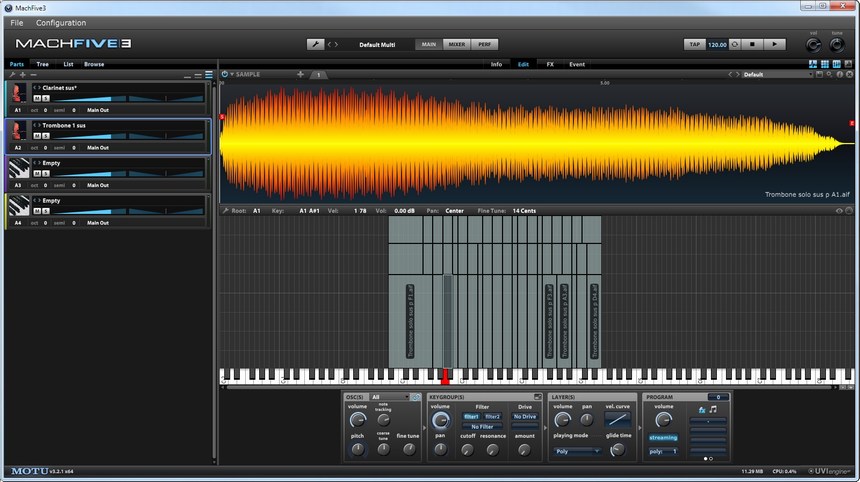The width and height of the screenshot is (860, 482).
Task: Mute the Clarinet sus part
Action: pos(37,98)
